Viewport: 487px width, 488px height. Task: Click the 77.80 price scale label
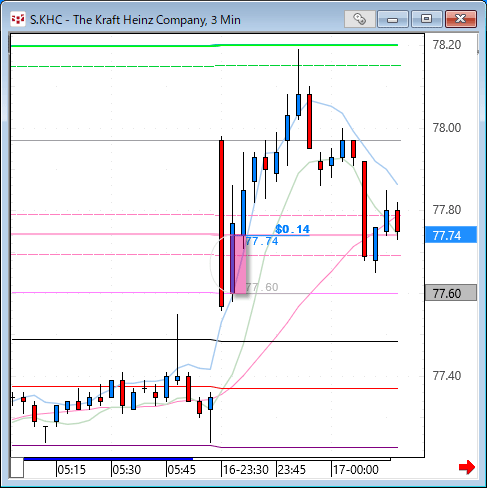pos(447,210)
